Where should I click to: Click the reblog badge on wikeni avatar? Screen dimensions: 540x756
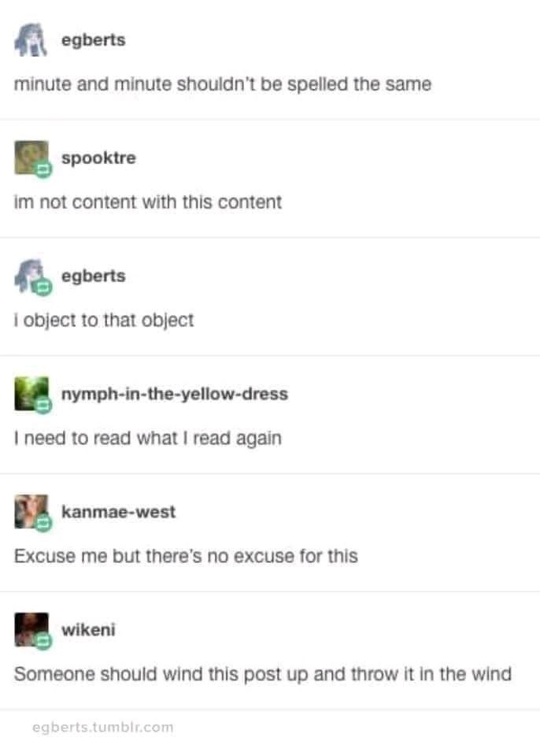pos(43,641)
